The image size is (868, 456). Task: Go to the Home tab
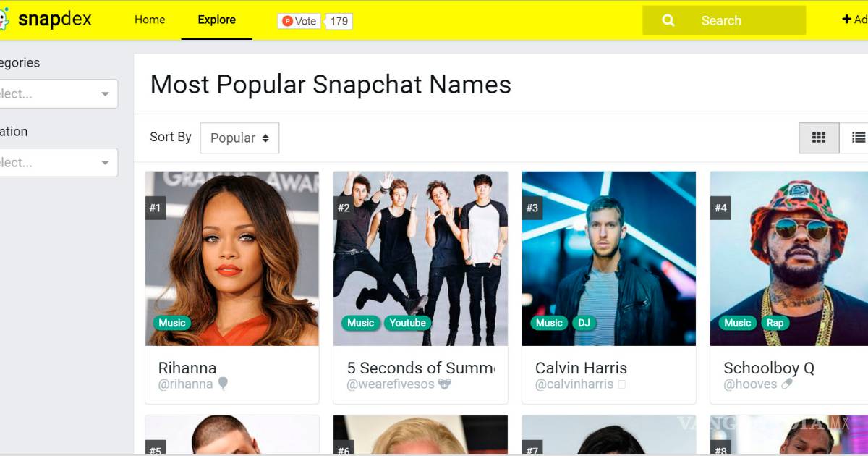tap(150, 20)
